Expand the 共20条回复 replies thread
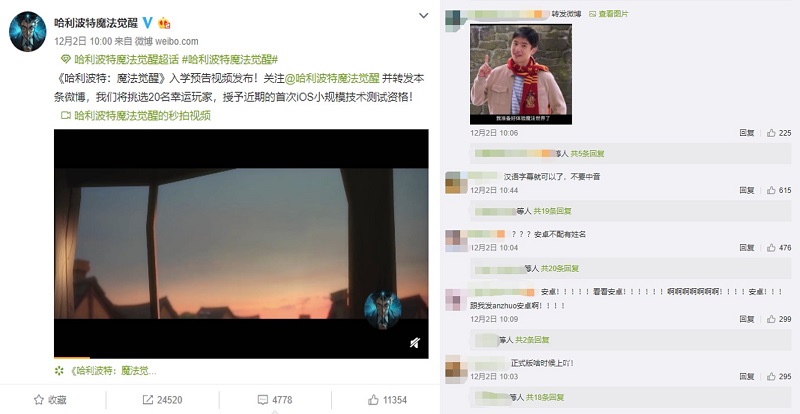The height and width of the screenshot is (414, 800). 560,268
